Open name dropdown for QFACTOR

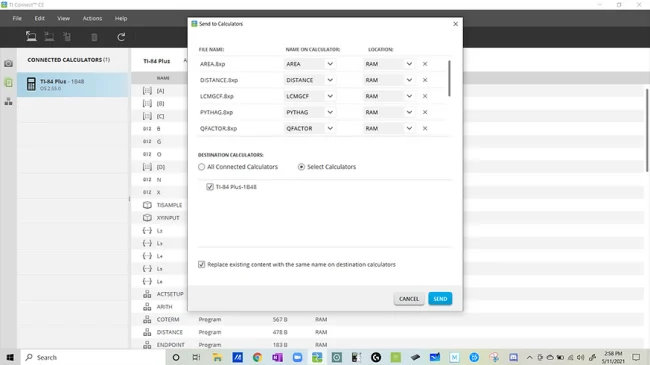330,129
